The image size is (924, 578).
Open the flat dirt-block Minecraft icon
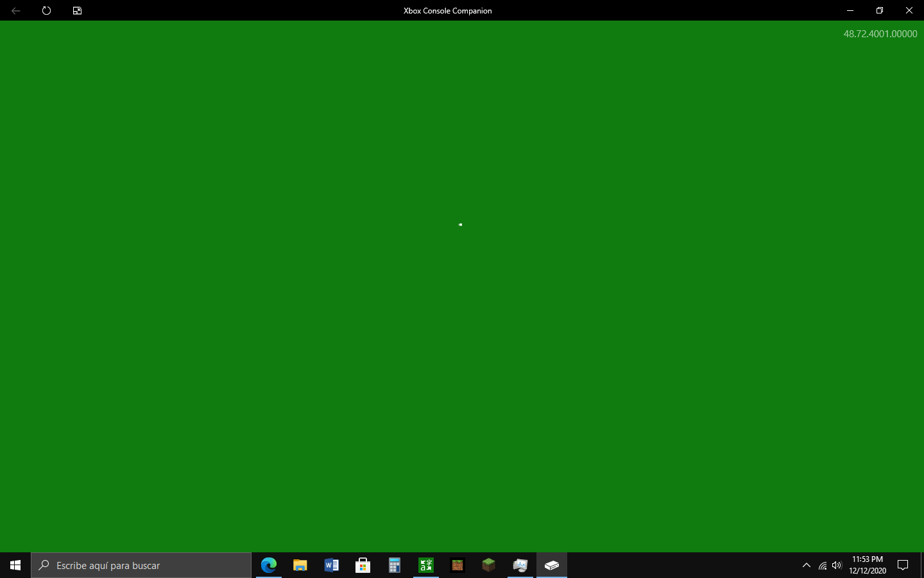[x=458, y=565]
